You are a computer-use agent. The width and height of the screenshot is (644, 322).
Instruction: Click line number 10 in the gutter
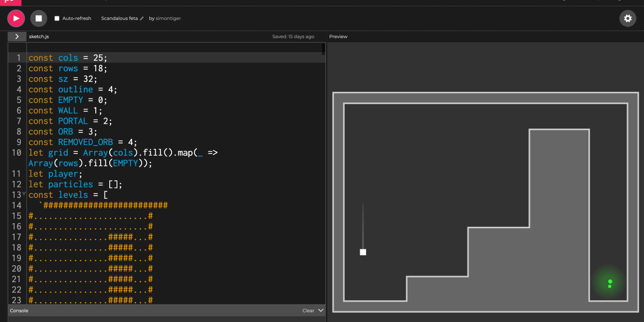(17, 153)
